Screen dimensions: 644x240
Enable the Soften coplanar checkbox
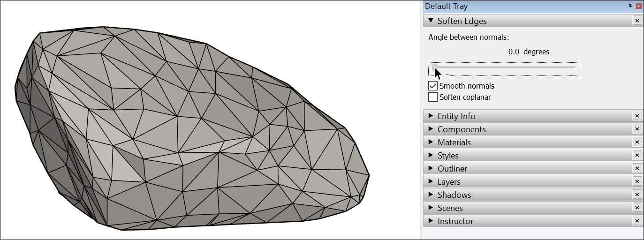click(x=433, y=97)
